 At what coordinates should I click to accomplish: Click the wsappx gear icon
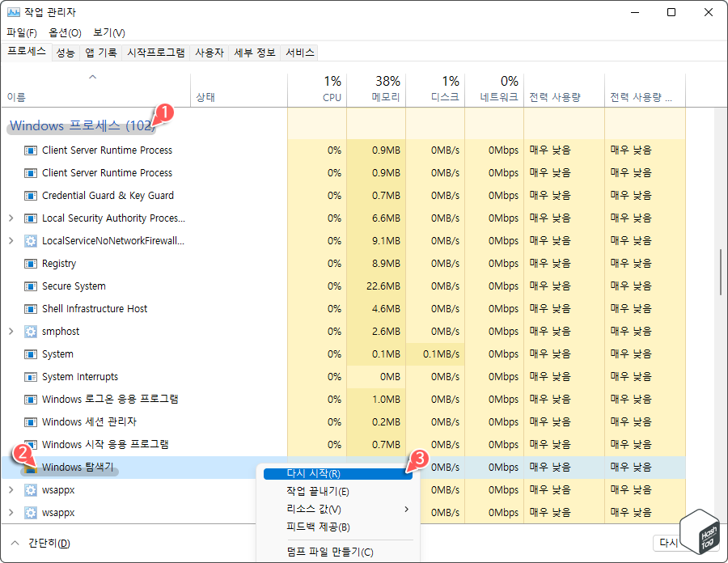pyautogui.click(x=30, y=489)
